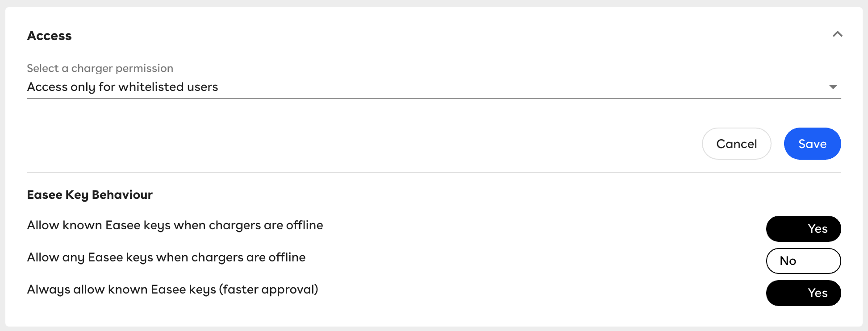Turn off 'Always allow known Easee keys' toggle

pos(803,293)
